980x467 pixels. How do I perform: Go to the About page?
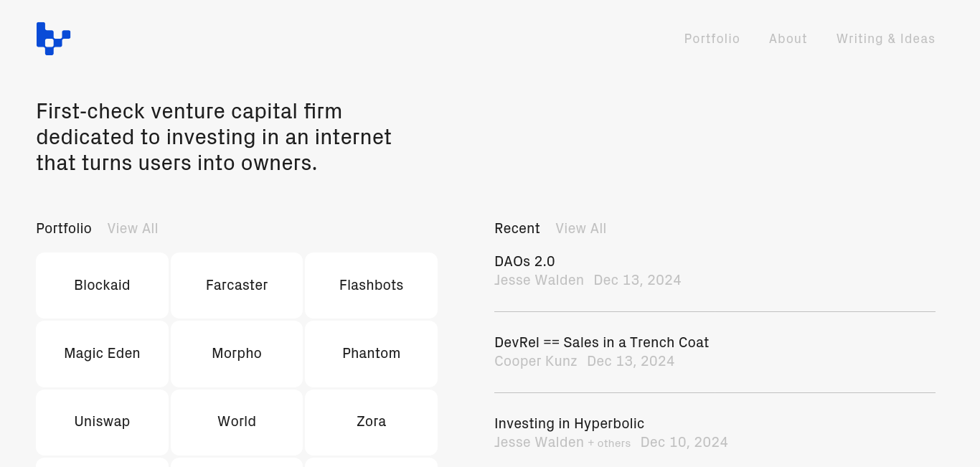(x=788, y=39)
